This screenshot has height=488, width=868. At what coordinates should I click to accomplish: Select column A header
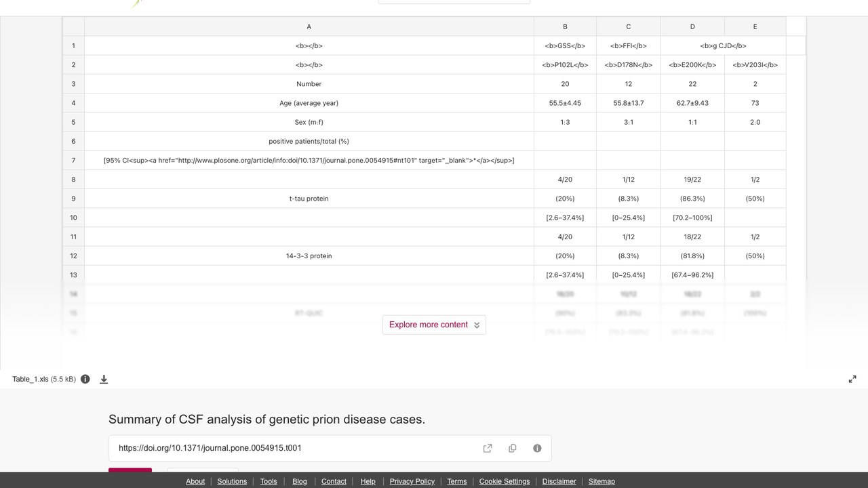309,26
